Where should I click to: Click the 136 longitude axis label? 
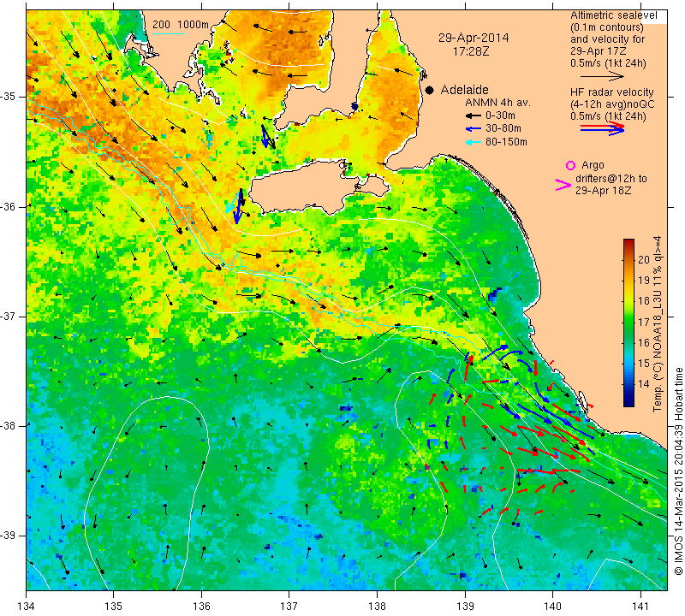tap(201, 606)
